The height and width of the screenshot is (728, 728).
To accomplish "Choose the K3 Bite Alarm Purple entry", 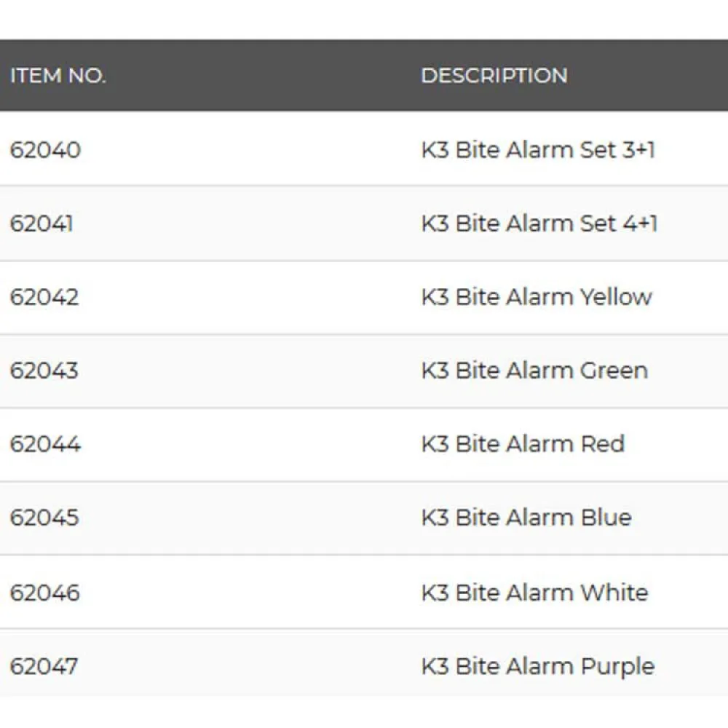I will click(x=538, y=666).
